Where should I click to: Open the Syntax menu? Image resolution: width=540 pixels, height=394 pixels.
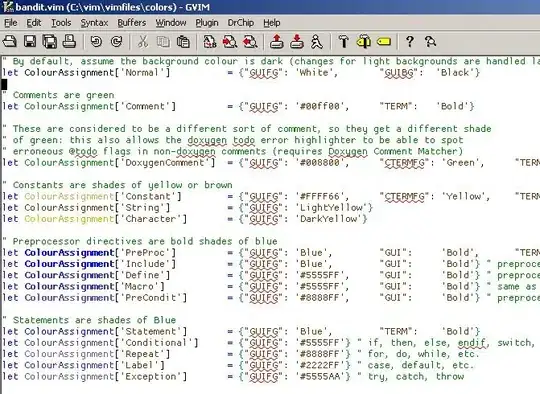[x=94, y=23]
